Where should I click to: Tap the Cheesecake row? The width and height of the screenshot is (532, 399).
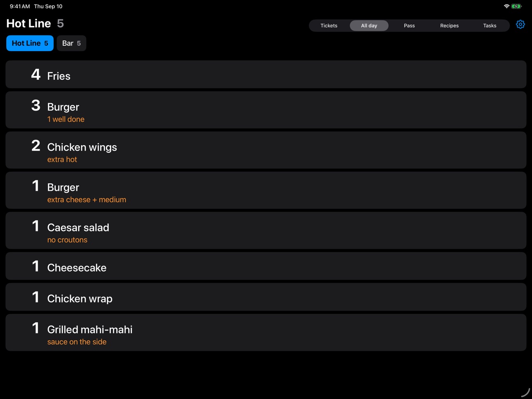(266, 266)
